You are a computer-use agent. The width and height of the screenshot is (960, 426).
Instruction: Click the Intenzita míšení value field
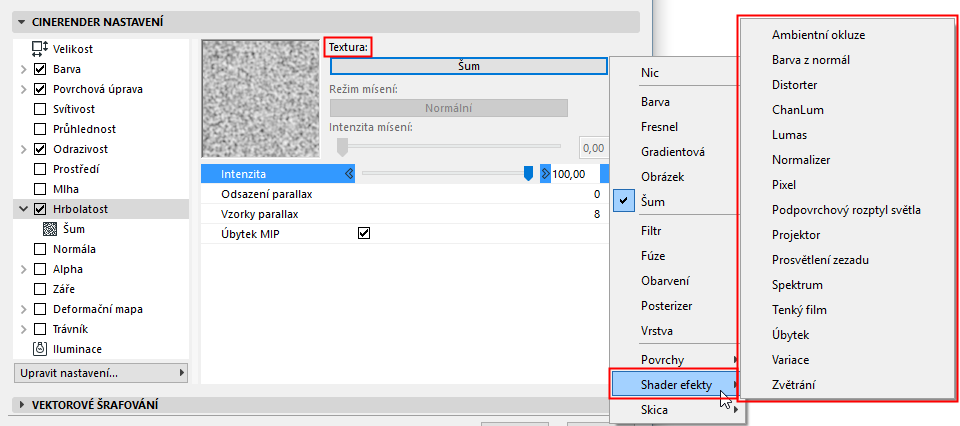[x=593, y=148]
